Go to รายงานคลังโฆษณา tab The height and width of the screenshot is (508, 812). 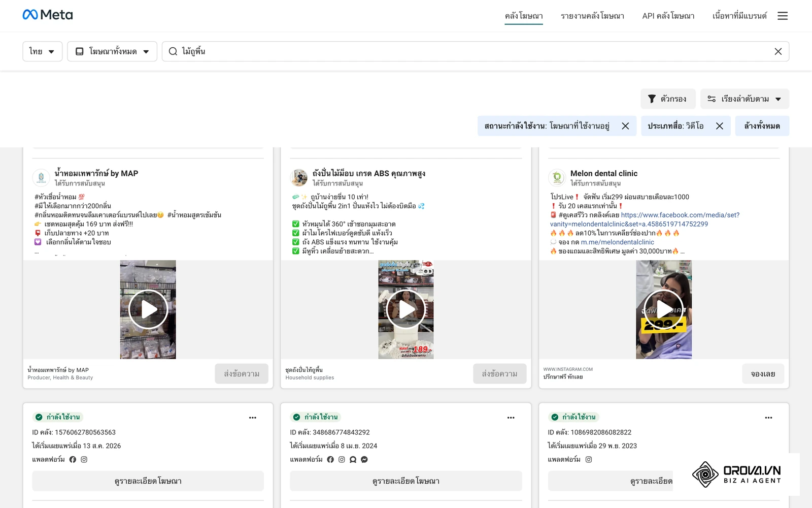click(592, 16)
